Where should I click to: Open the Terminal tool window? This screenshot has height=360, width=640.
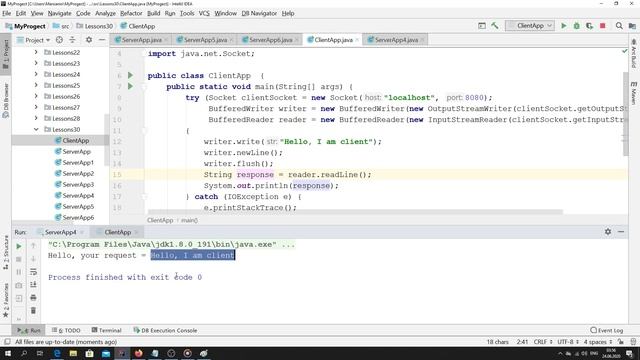[x=107, y=330]
